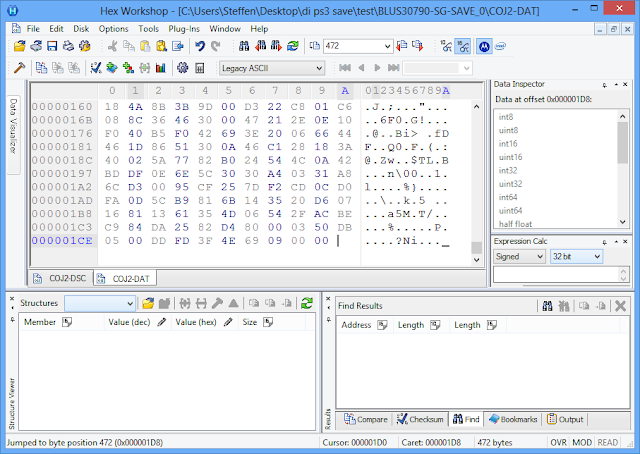Image resolution: width=640 pixels, height=454 pixels.
Task: Expand the Signed dropdown in Expression Calc
Action: pyautogui.click(x=519, y=256)
